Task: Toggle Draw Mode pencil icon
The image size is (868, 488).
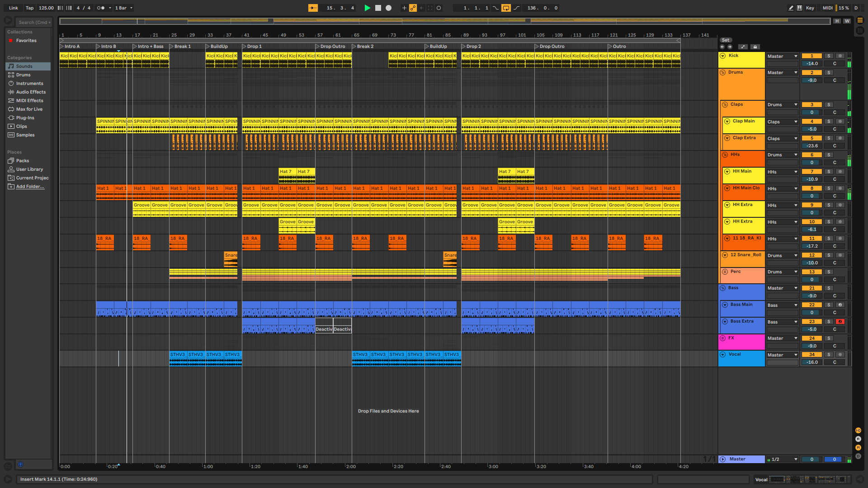Action: click(791, 8)
